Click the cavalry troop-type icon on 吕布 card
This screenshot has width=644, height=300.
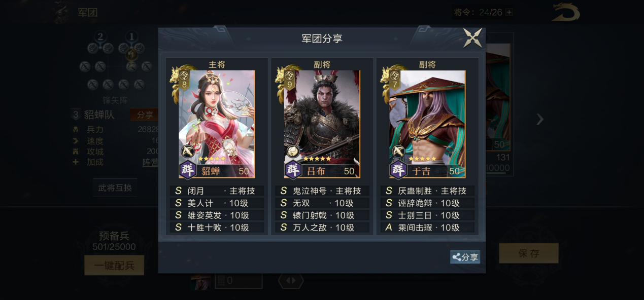pyautogui.click(x=292, y=151)
